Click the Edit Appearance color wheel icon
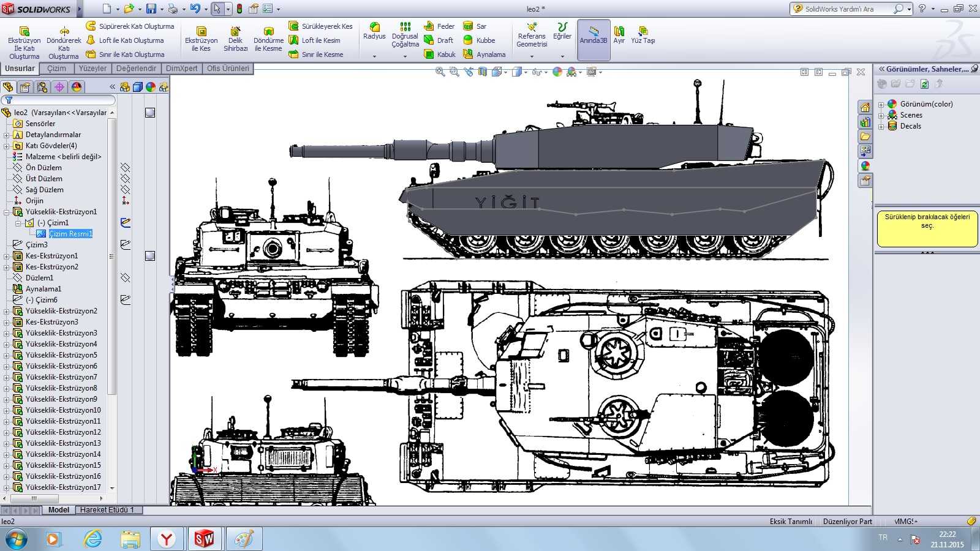Viewport: 980px width, 551px height. click(x=557, y=72)
